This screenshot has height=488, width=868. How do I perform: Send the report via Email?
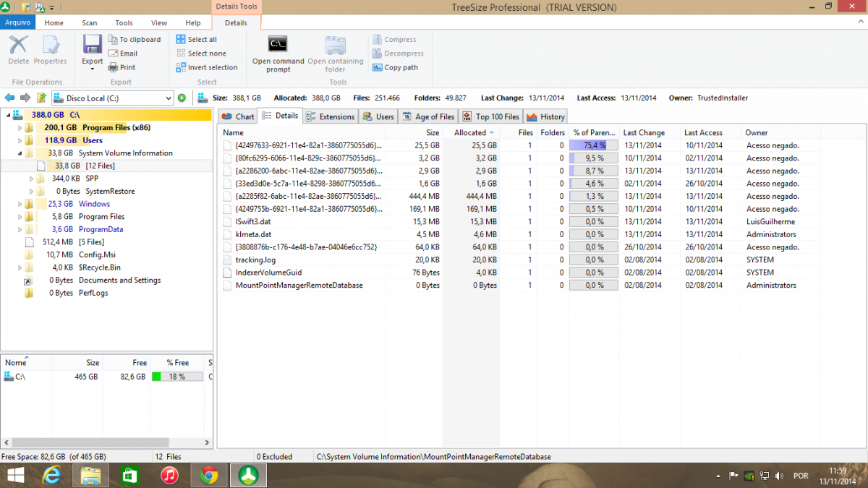(x=123, y=53)
